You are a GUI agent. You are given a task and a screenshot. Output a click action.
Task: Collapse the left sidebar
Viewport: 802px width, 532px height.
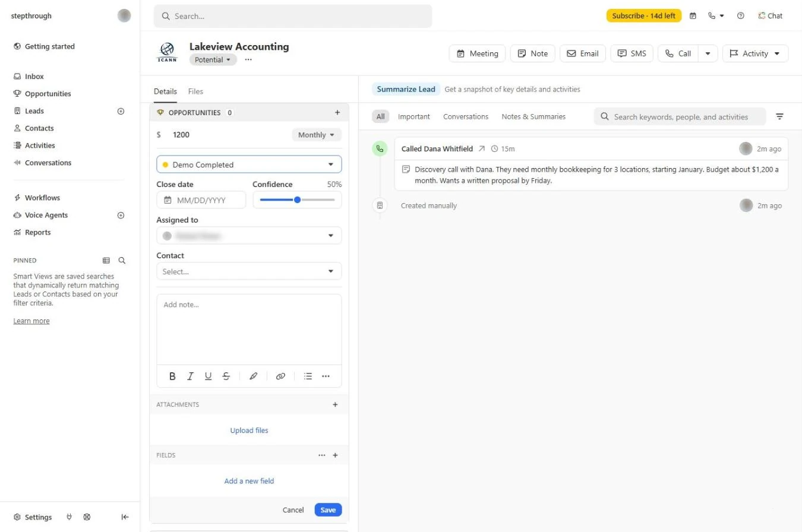click(x=125, y=517)
